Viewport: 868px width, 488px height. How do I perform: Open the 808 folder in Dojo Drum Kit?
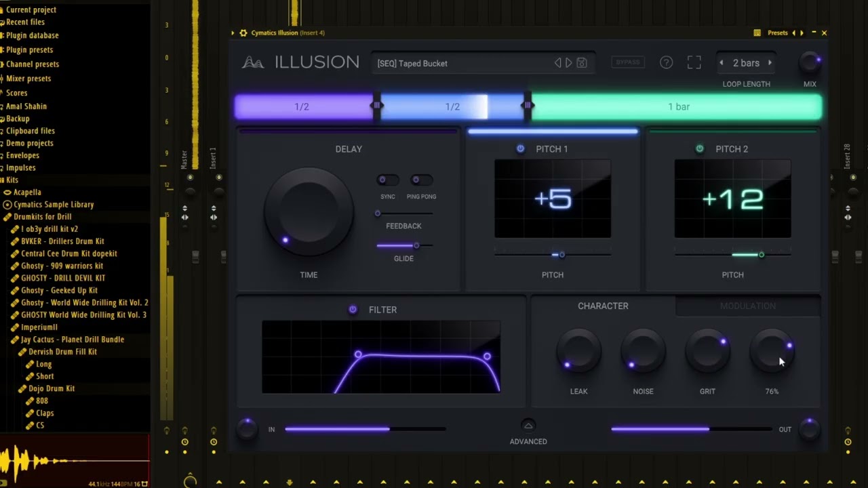(x=41, y=401)
